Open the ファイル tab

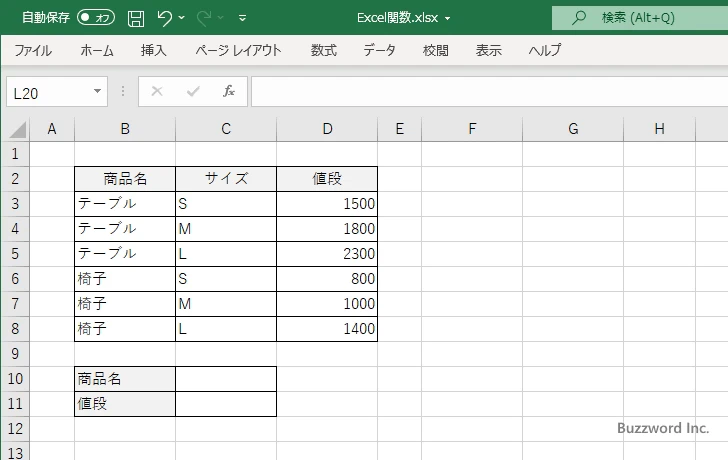pos(33,50)
